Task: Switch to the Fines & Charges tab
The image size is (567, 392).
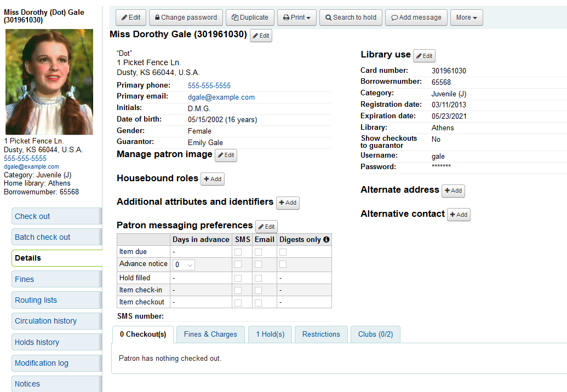Action: [210, 335]
